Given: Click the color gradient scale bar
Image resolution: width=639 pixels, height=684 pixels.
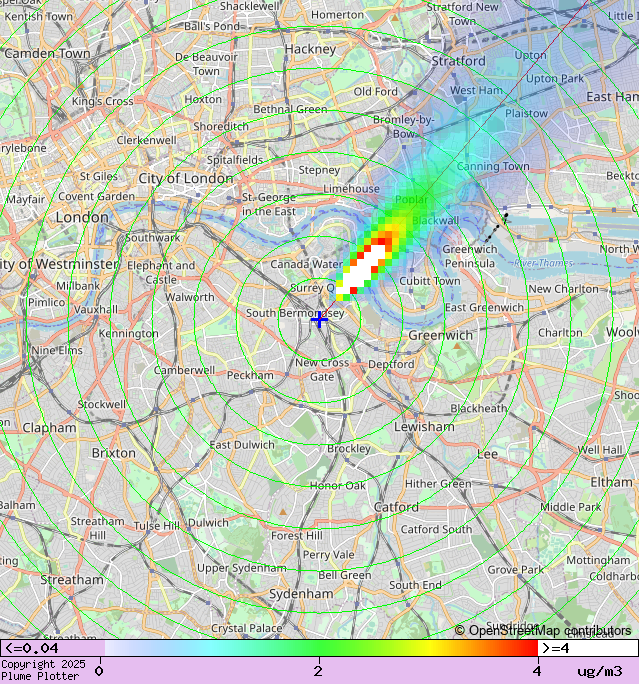Looking at the screenshot, I should tap(321, 648).
